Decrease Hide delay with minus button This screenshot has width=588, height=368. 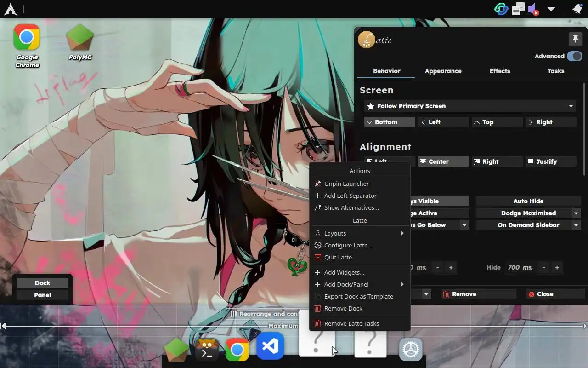click(544, 267)
